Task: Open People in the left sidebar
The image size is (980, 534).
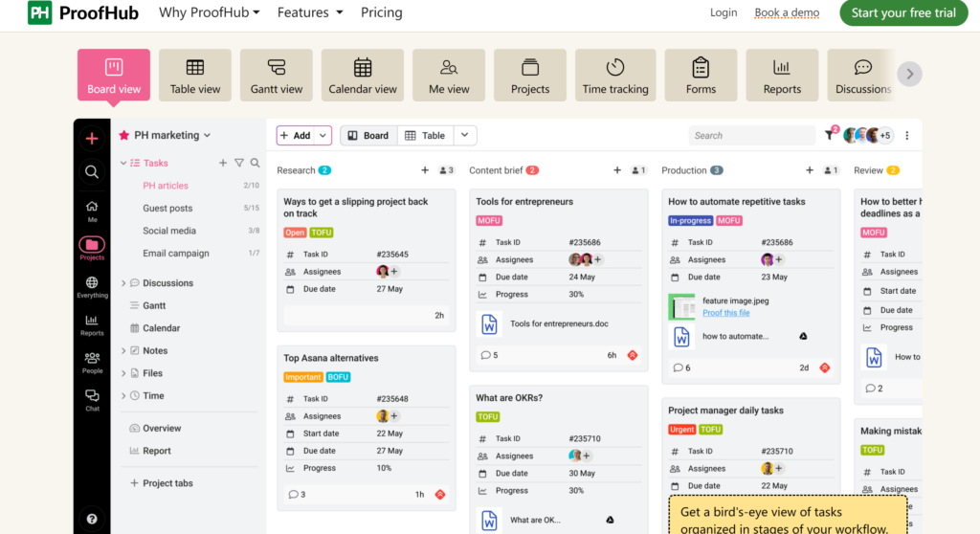Action: 92,362
